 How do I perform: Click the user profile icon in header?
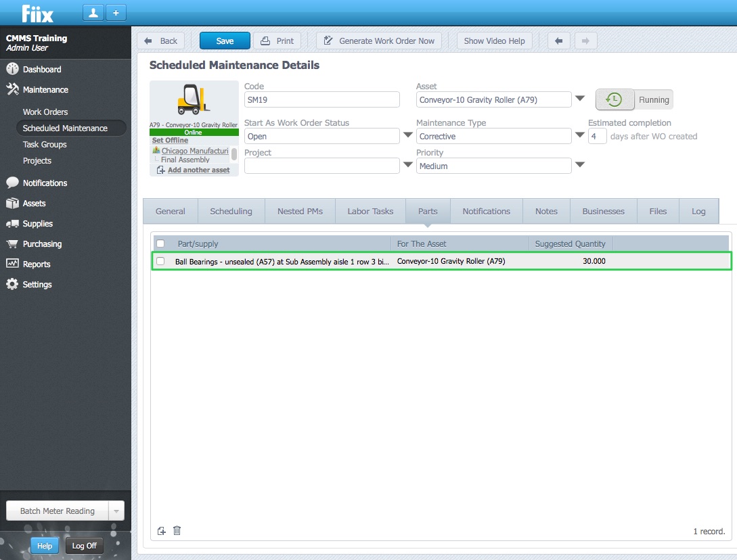(93, 13)
